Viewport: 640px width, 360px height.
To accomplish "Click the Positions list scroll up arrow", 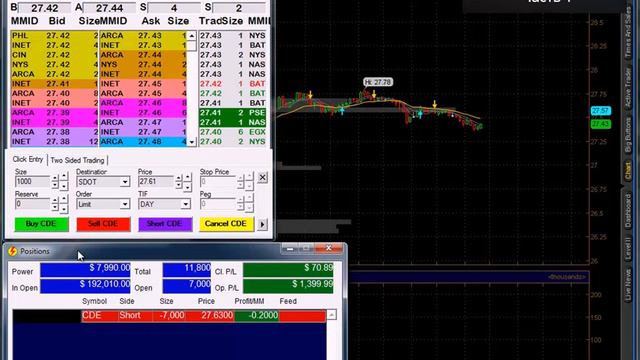I will pos(331,315).
